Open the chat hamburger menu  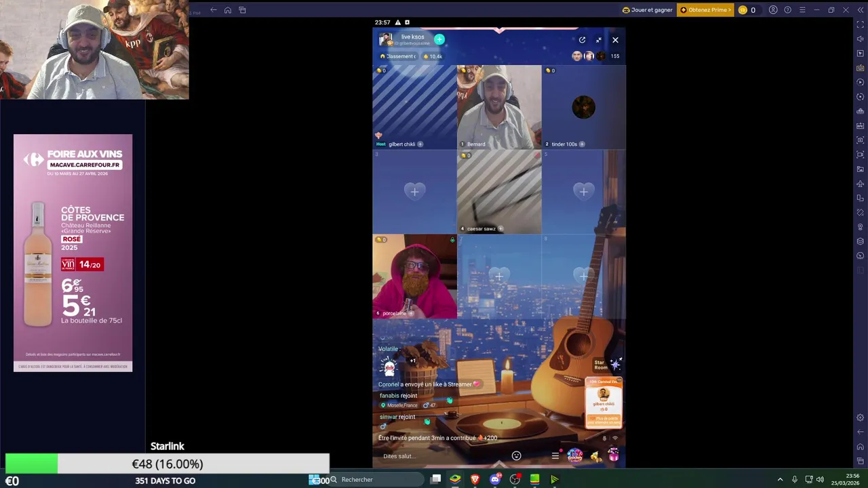555,456
